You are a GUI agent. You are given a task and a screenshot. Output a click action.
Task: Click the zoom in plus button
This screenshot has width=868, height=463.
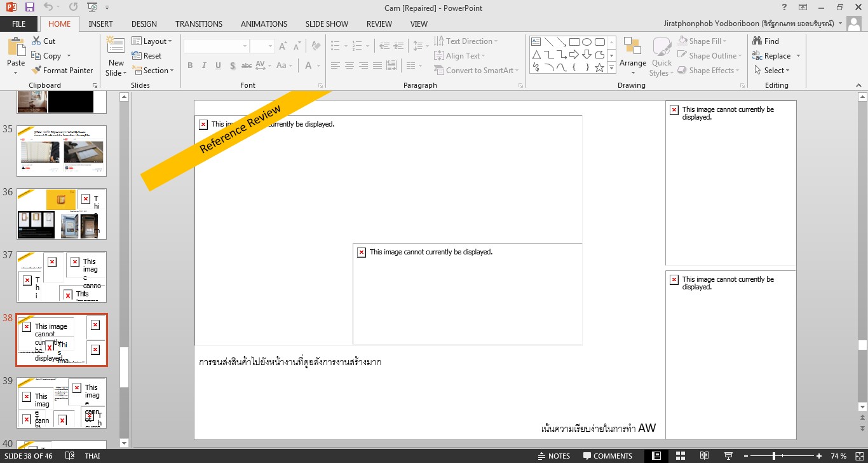[x=819, y=456]
